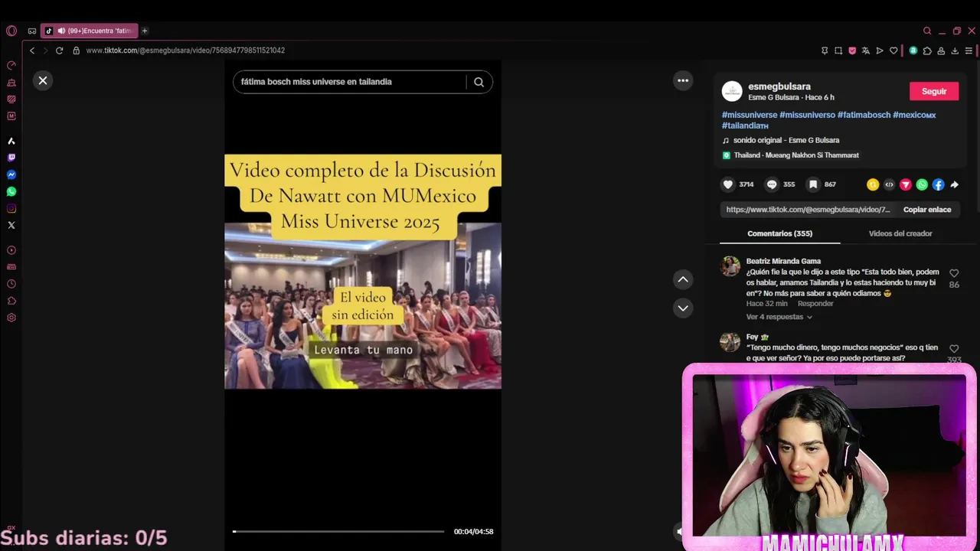Switch to Videos del creador tab

click(x=900, y=233)
